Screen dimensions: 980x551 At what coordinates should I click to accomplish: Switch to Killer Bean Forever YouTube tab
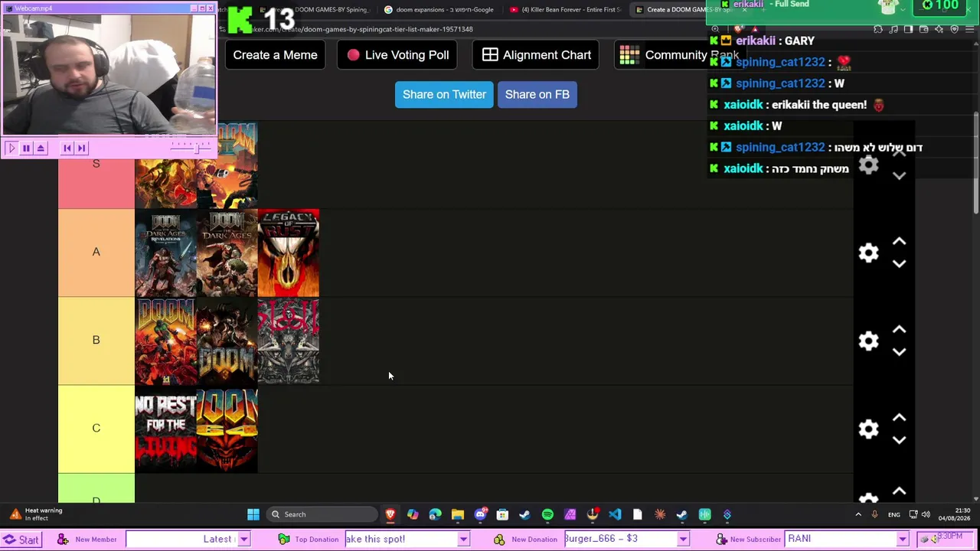(566, 10)
